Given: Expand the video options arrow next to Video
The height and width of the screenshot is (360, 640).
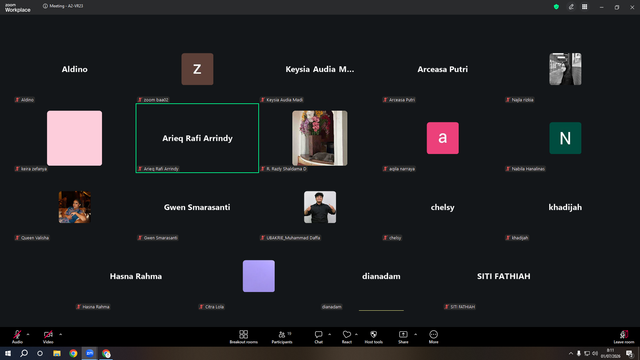Looking at the screenshot, I should 60,334.
